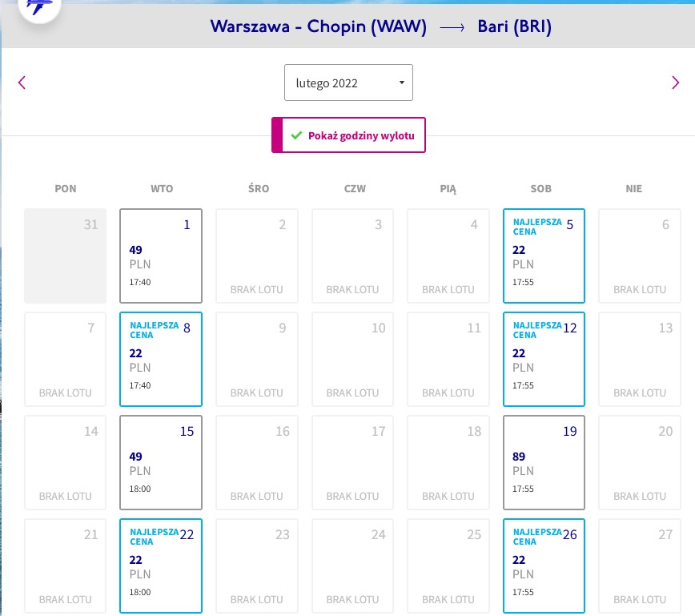
Task: Click Bari (BRI) destination text
Action: coord(515,26)
